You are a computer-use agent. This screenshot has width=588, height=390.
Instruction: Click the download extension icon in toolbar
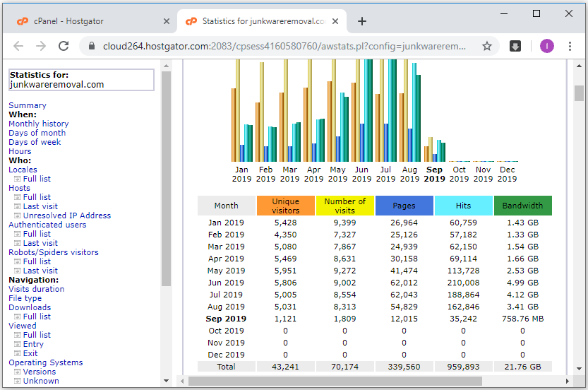pos(516,46)
